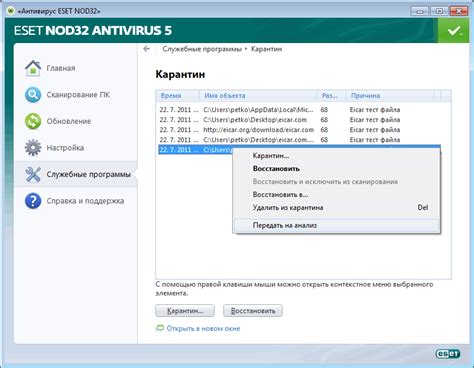The image size is (474, 368).
Task: Open the Обновление green refresh icon
Action: tap(33, 121)
